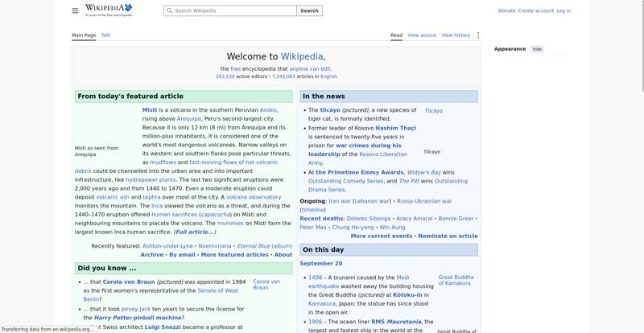Open the Dolores Sibonga link
Viewport: 644px width, 333px height.
(369, 219)
